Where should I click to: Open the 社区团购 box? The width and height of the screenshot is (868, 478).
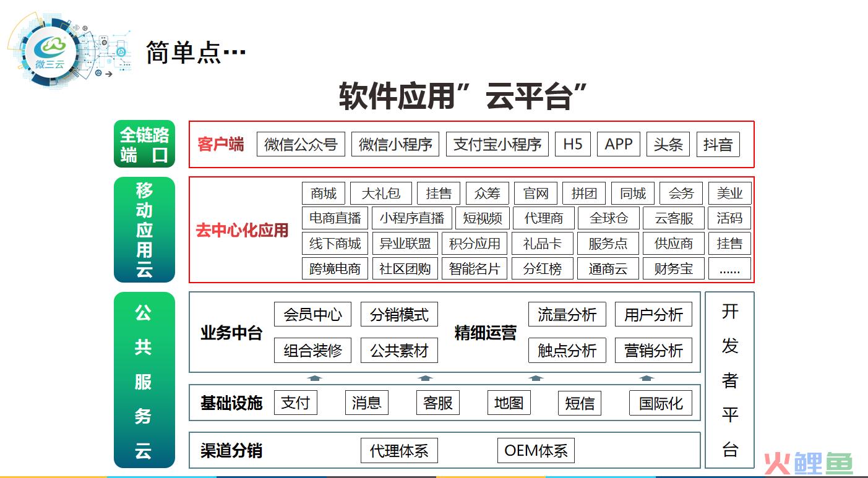pos(405,269)
